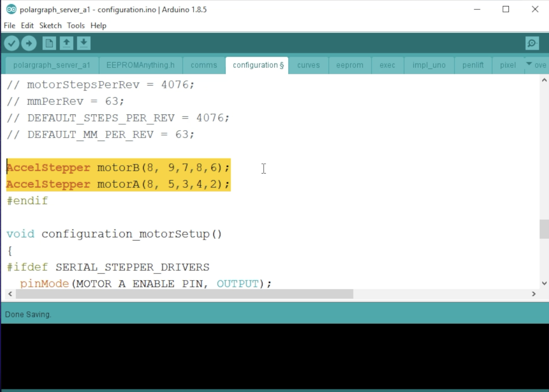The width and height of the screenshot is (549, 392).
Task: Switch to the exec tab
Action: coord(387,65)
